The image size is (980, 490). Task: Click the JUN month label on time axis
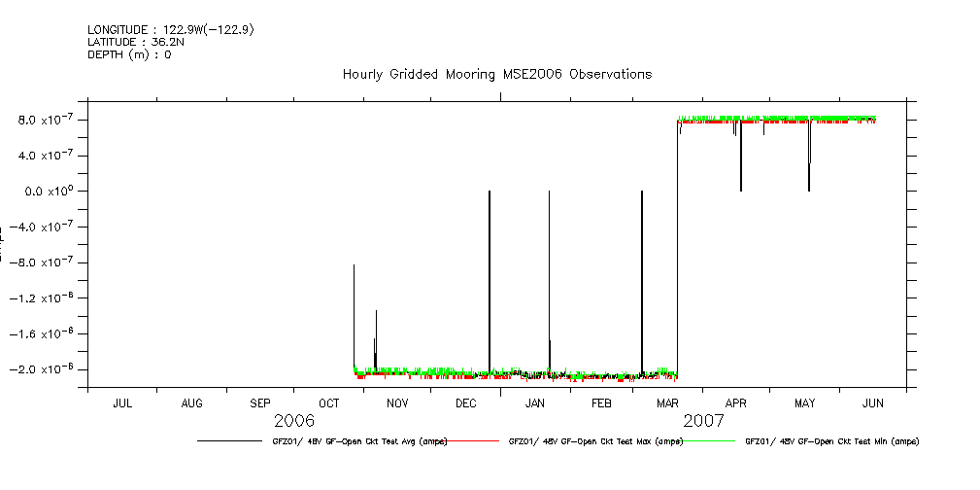pos(872,402)
